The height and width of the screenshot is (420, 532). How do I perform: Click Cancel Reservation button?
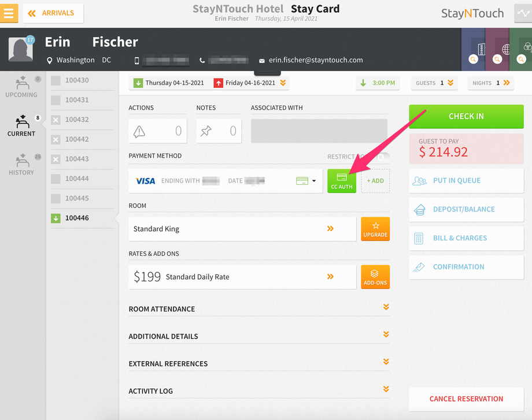(x=466, y=399)
